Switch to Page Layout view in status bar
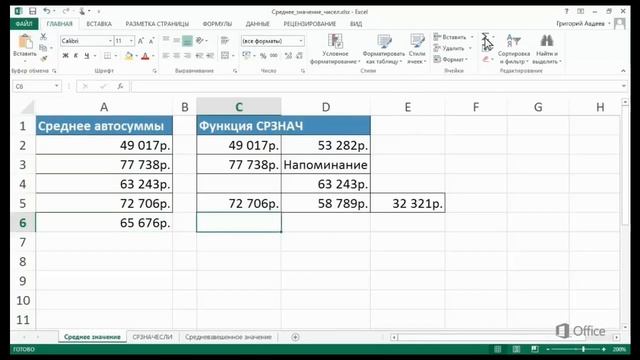The width and height of the screenshot is (640, 360). pos(516,349)
